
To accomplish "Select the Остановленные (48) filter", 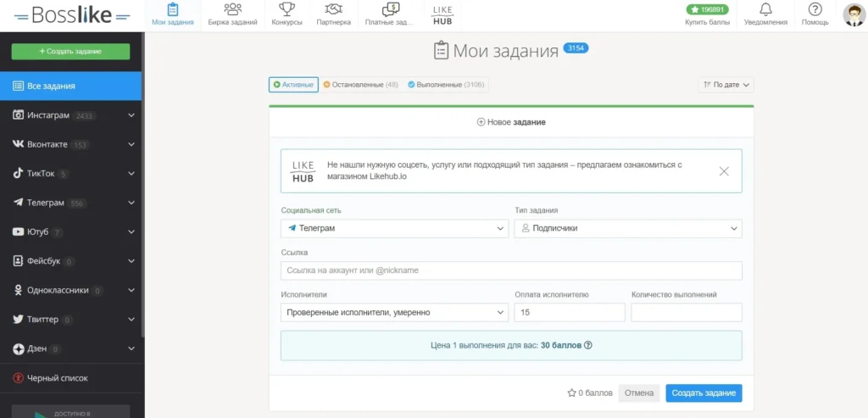I will (x=360, y=85).
